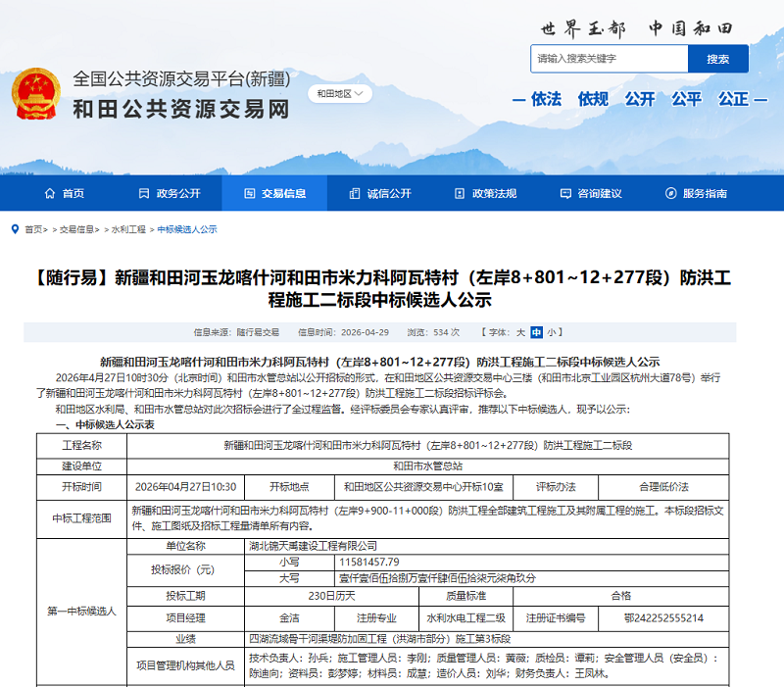Click the 水利水电工程二级 cell
Viewport: 784px width, 687px height.
click(x=466, y=618)
